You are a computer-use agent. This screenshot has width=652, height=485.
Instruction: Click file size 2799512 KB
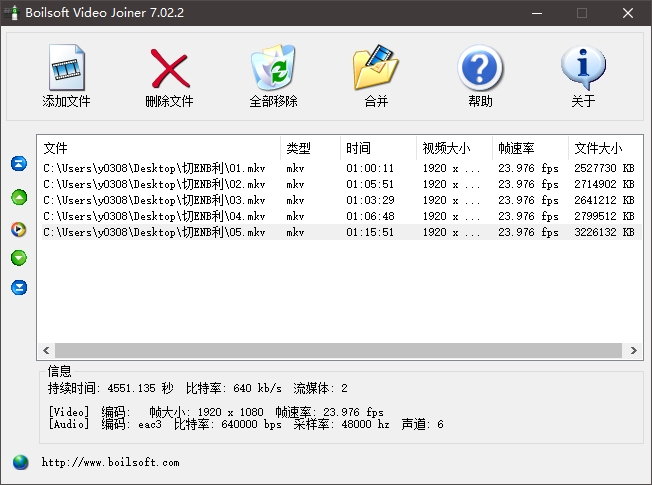pyautogui.click(x=604, y=216)
